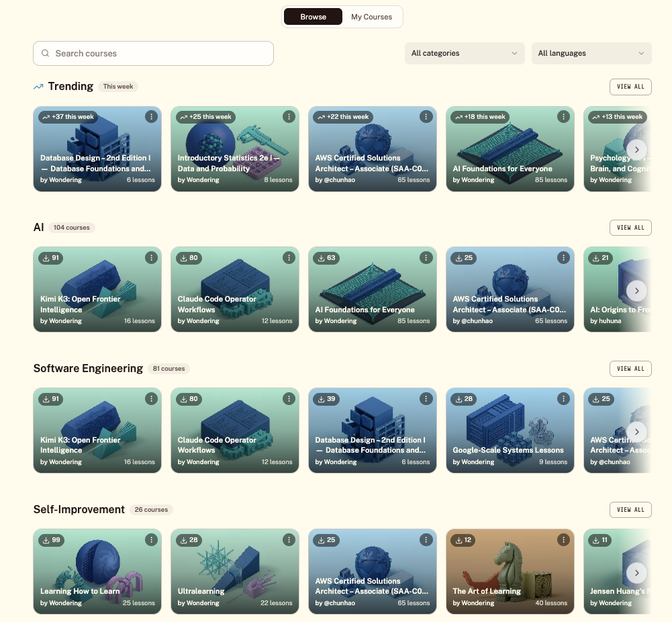Advance the Software Engineering carousel next arrow

tap(637, 432)
